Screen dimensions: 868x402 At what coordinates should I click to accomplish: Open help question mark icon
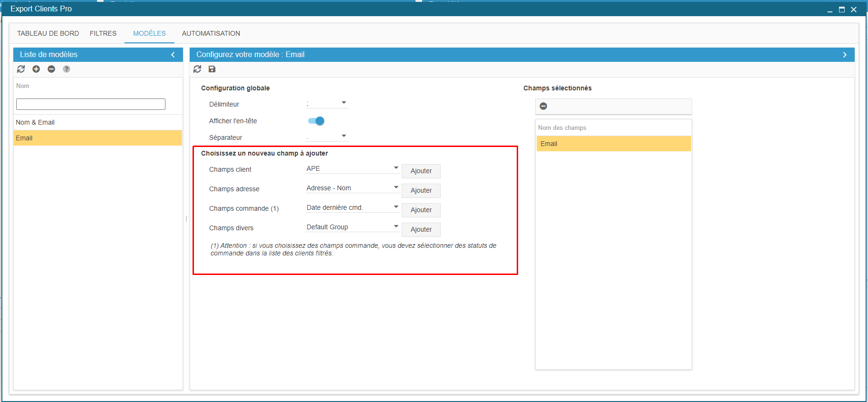(67, 69)
